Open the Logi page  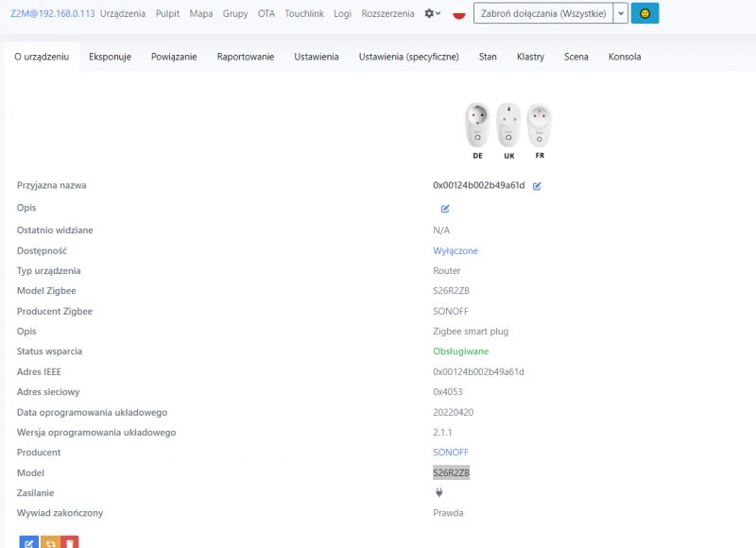[x=342, y=13]
